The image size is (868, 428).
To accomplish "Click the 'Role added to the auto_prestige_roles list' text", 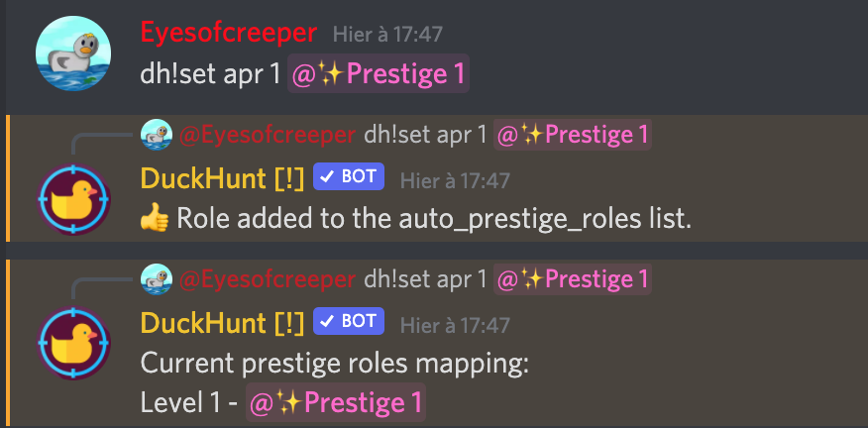I will tap(434, 219).
